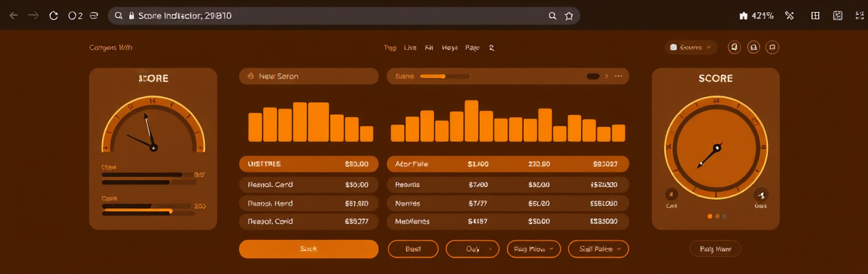The width and height of the screenshot is (868, 274).
Task: Click the right round icon under the Score dial
Action: [761, 193]
